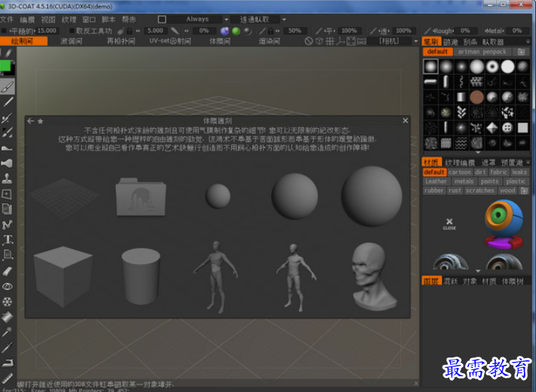This screenshot has width=536, height=392.
Task: Expand the material preview panel down-arrow
Action: (478, 271)
